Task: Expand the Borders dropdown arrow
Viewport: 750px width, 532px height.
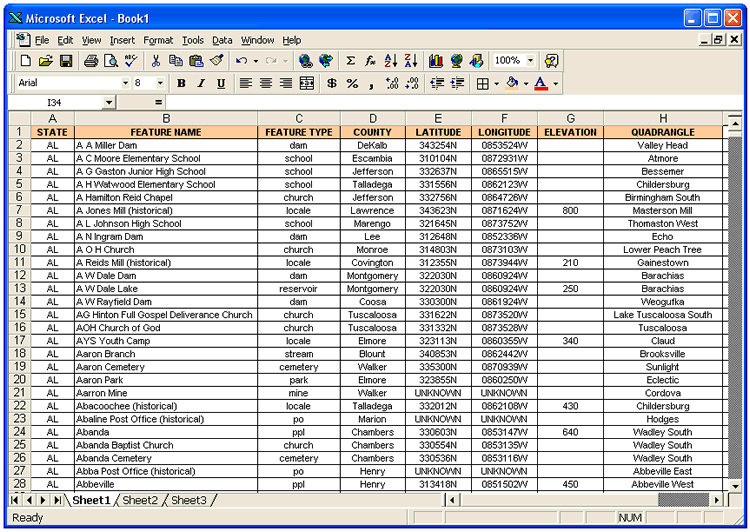Action: coord(496,84)
